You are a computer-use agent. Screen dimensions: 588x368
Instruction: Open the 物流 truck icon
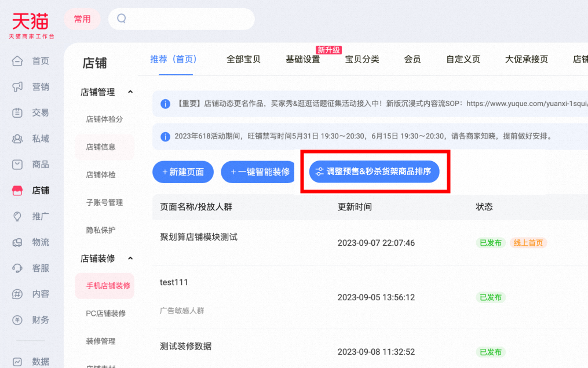(x=17, y=242)
